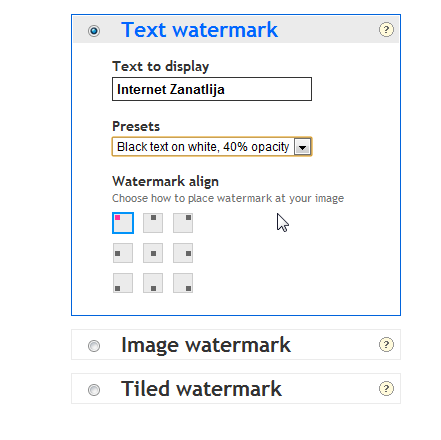441x440 pixels.
Task: Select top-left watermark alignment icon
Action: click(x=123, y=223)
